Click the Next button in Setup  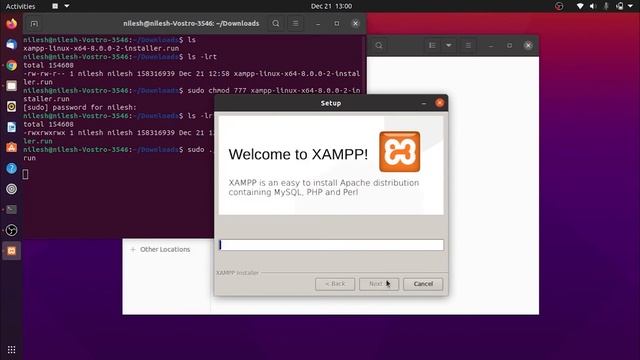pyautogui.click(x=379, y=284)
